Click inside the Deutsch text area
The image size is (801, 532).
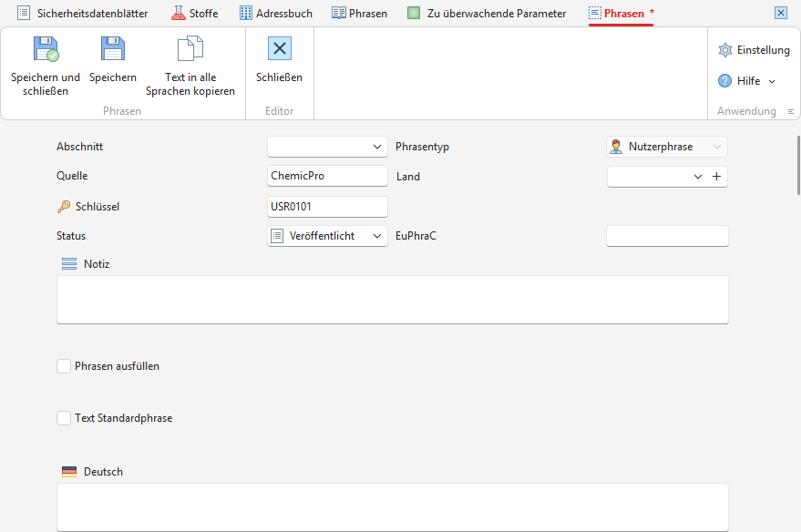click(393, 507)
